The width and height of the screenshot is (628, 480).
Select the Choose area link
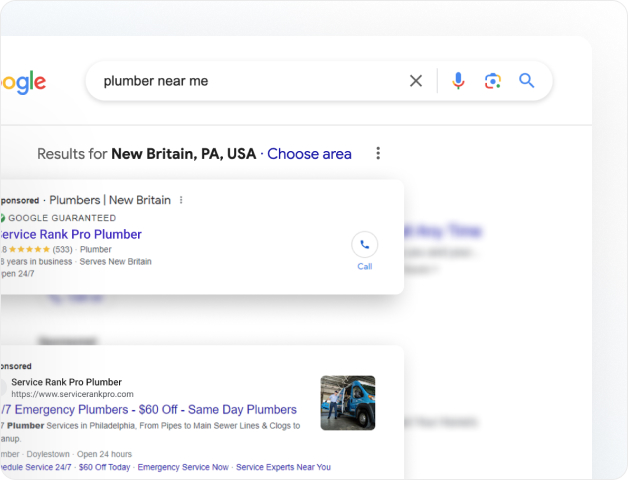309,154
